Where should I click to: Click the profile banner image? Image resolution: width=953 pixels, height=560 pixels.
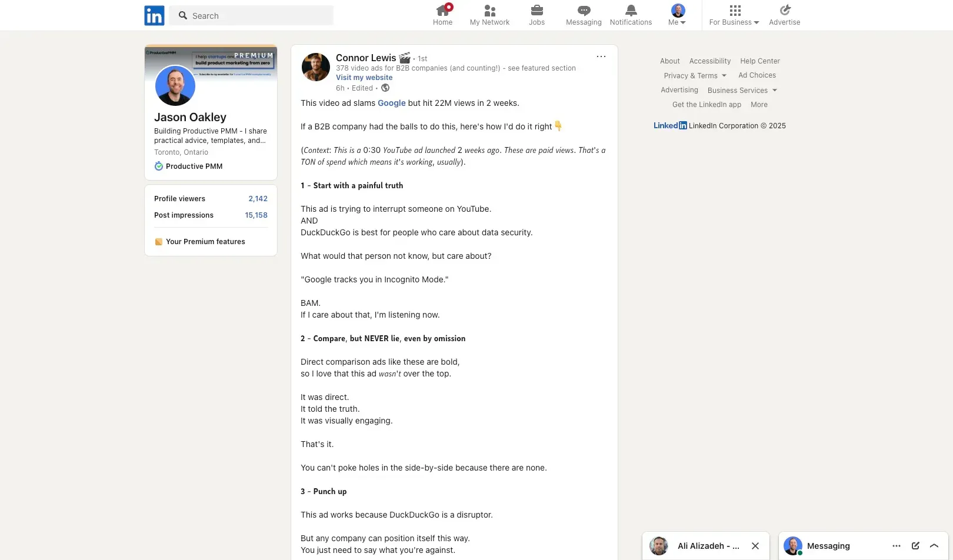tap(211, 63)
